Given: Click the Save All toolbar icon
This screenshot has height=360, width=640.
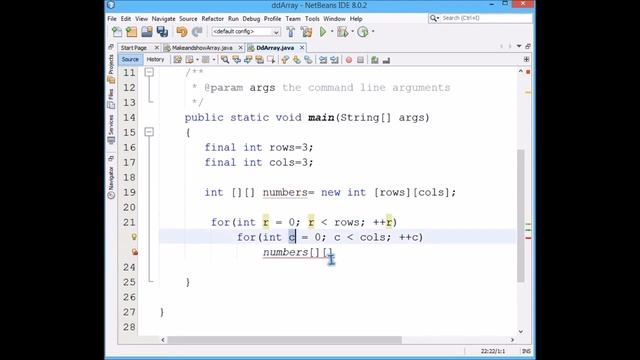Looking at the screenshot, I should 162,31.
